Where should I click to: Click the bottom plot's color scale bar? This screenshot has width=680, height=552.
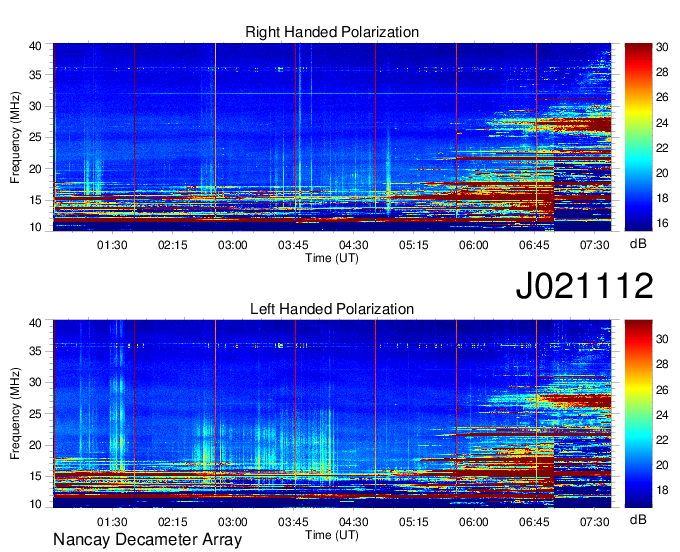(638, 413)
